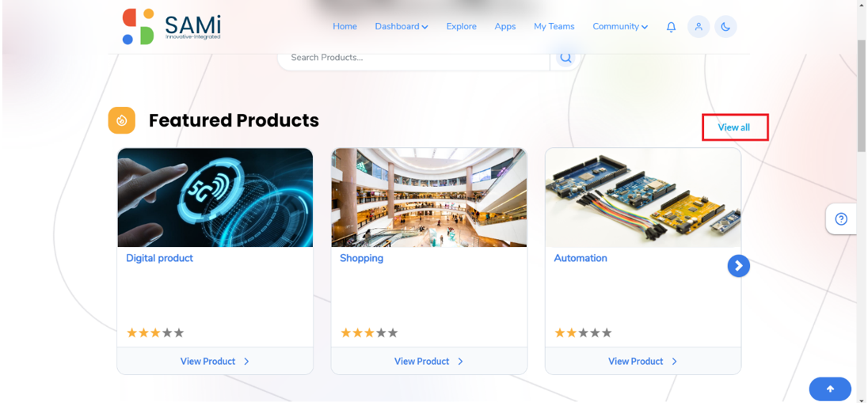This screenshot has width=868, height=406.
Task: Open the Shopping mall thumbnail image
Action: point(429,198)
